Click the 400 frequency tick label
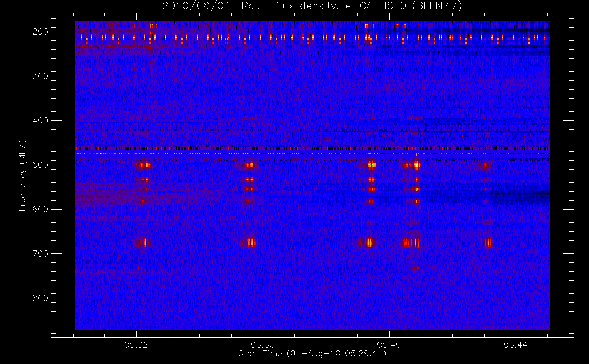This screenshot has height=364, width=589. point(40,120)
